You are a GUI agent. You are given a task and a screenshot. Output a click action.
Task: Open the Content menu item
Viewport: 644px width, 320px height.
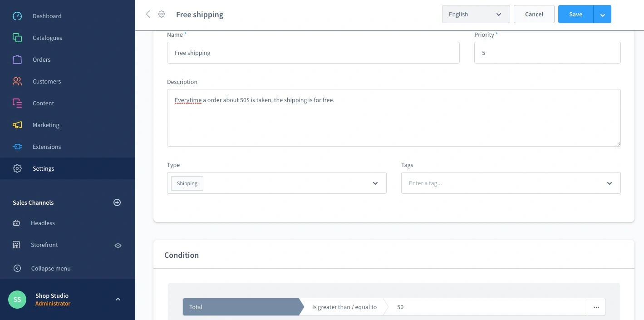click(x=43, y=103)
